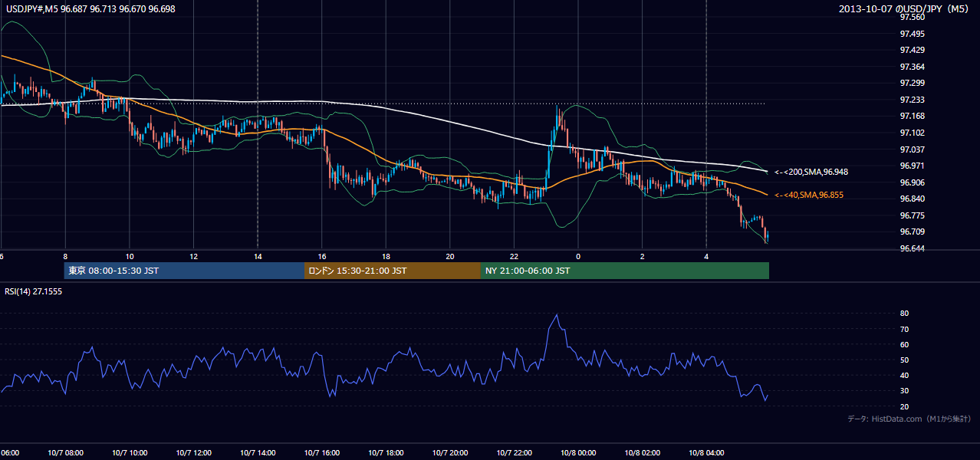This screenshot has width=980, height=460.
Task: Select the London 15:30-21:00 JST session bar
Action: tap(393, 271)
